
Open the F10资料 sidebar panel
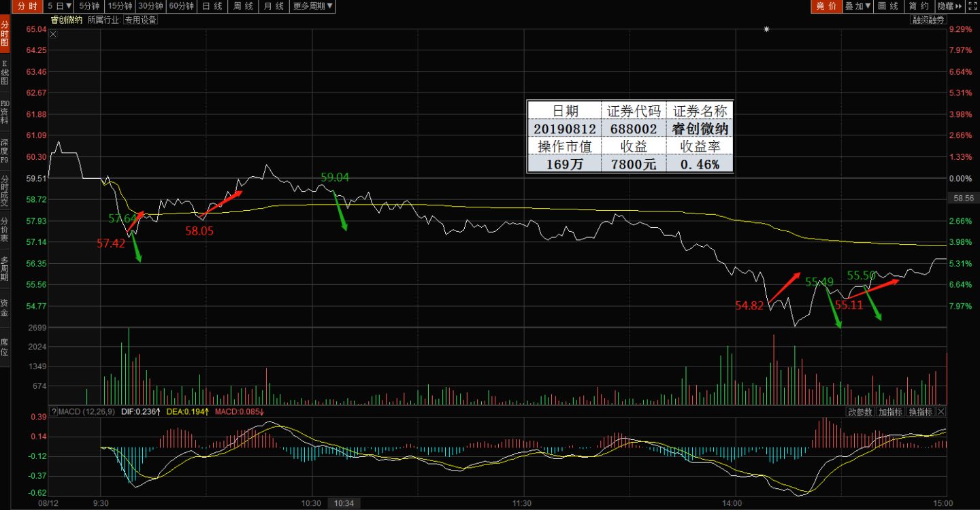(x=5, y=109)
